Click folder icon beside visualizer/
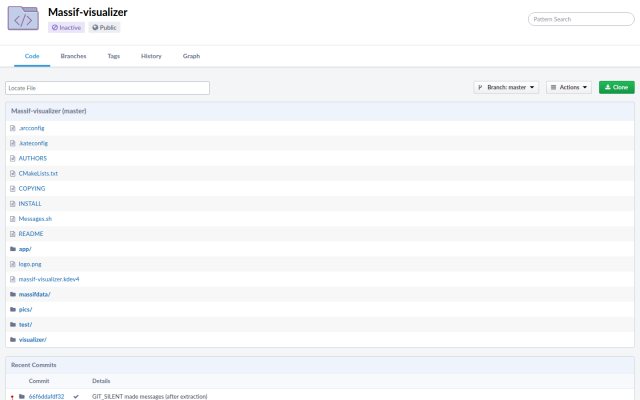Image resolution: width=640 pixels, height=400 pixels. (x=13, y=340)
